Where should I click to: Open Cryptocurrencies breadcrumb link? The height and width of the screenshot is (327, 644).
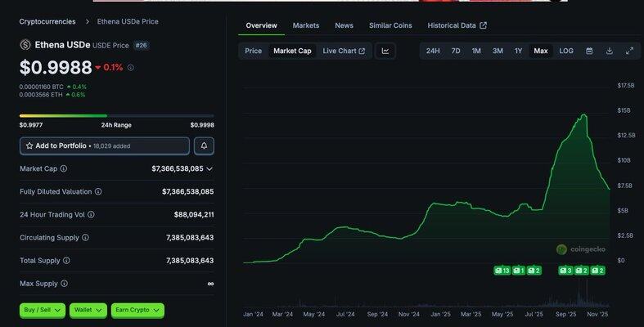[47, 21]
